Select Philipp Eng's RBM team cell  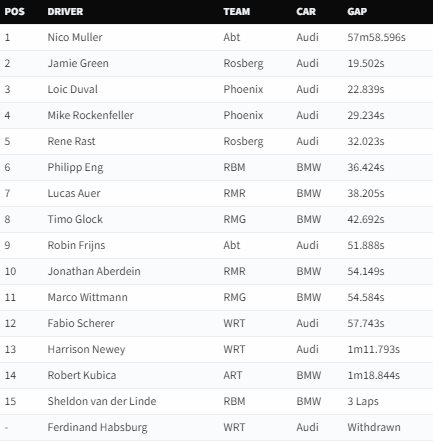click(234, 167)
